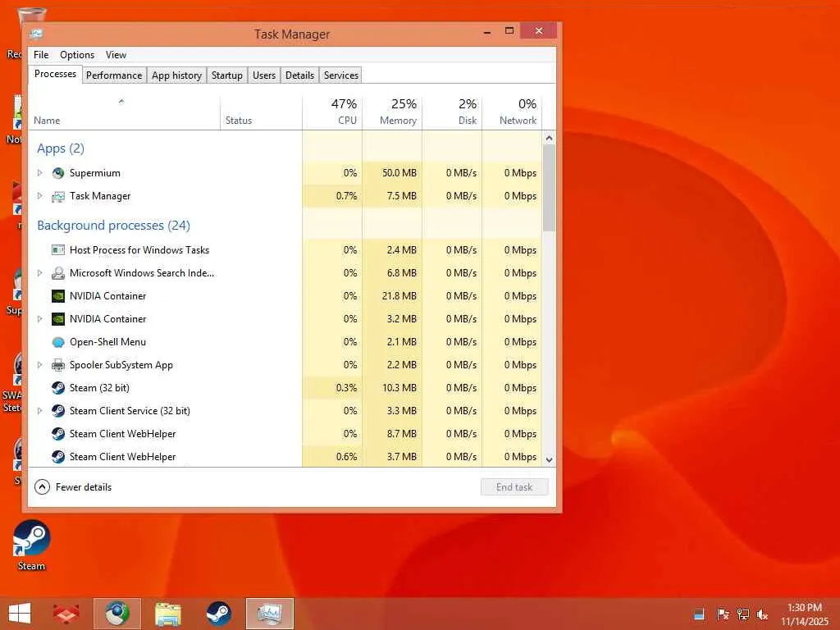The width and height of the screenshot is (840, 630).
Task: Open Supermium from the taskbar
Action: pyautogui.click(x=116, y=614)
